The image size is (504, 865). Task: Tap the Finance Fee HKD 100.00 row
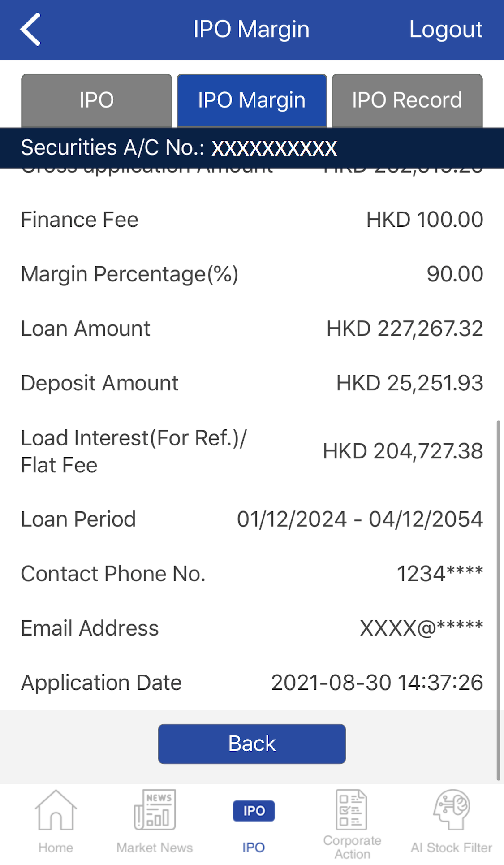tap(252, 220)
